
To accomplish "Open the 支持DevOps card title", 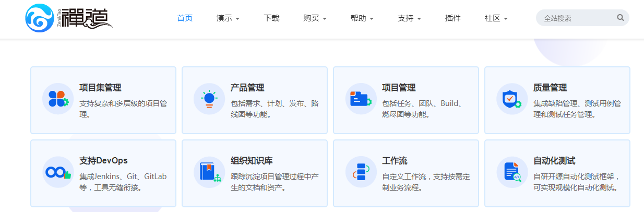I will pyautogui.click(x=103, y=161).
